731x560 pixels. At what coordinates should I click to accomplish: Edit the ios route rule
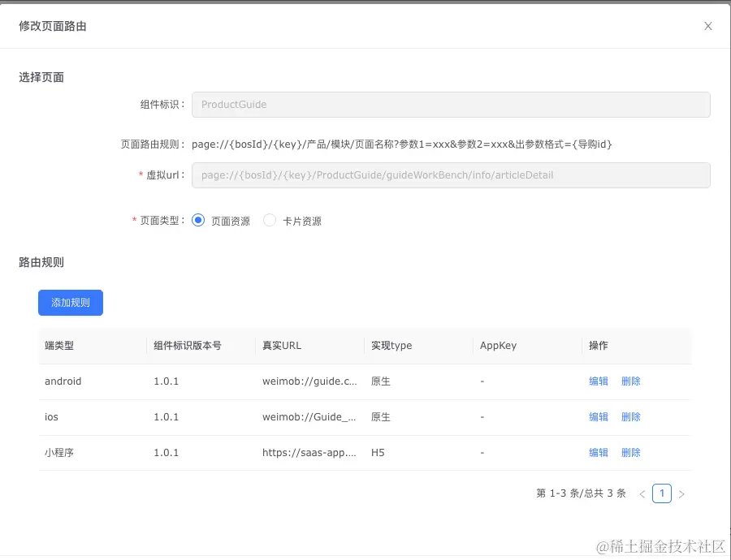(x=599, y=416)
